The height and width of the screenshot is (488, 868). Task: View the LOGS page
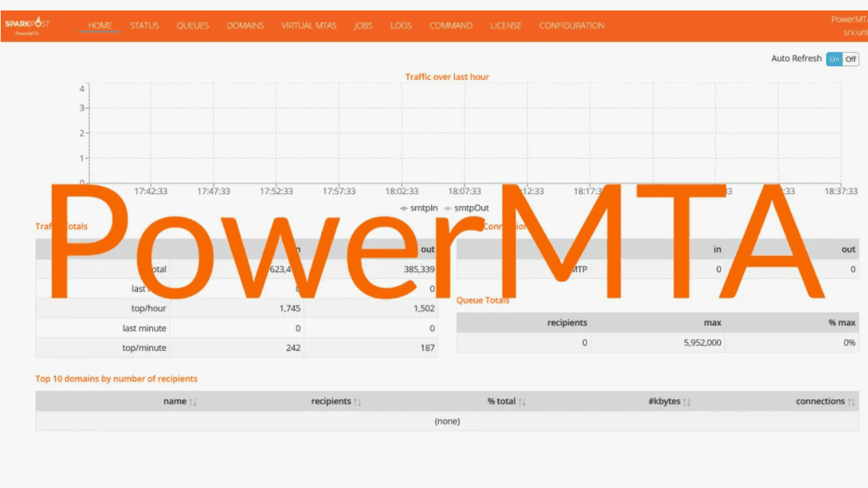[x=401, y=26]
